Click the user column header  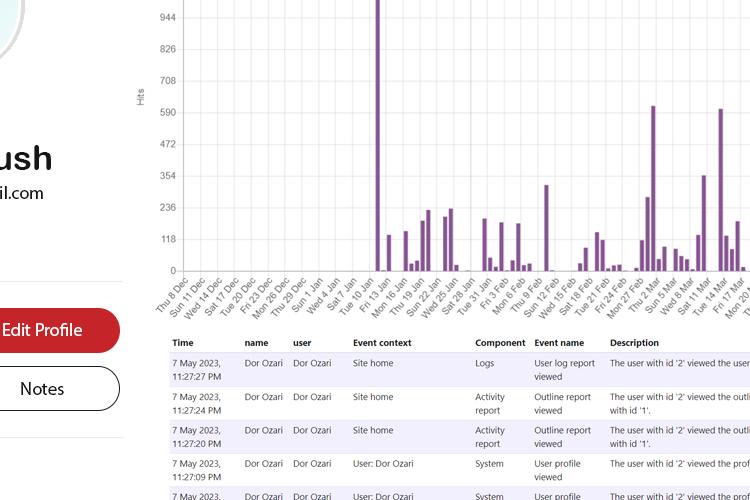302,343
